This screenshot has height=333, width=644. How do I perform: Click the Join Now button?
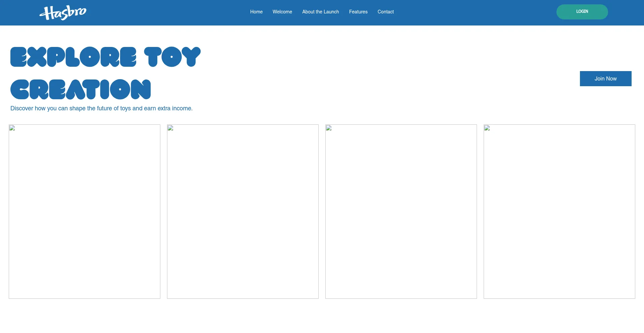(x=605, y=78)
